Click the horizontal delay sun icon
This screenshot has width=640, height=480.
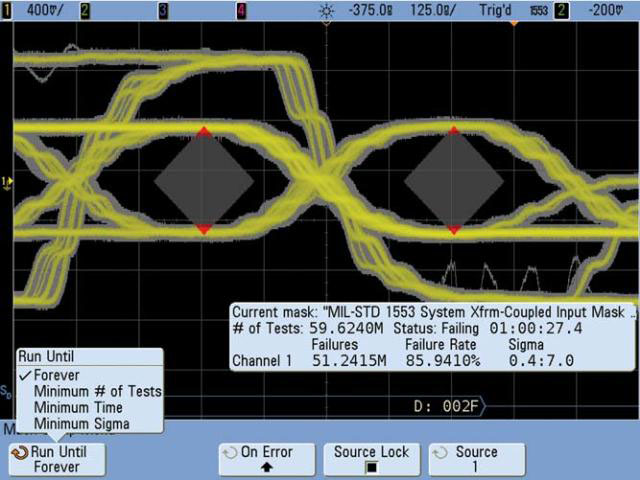click(325, 8)
